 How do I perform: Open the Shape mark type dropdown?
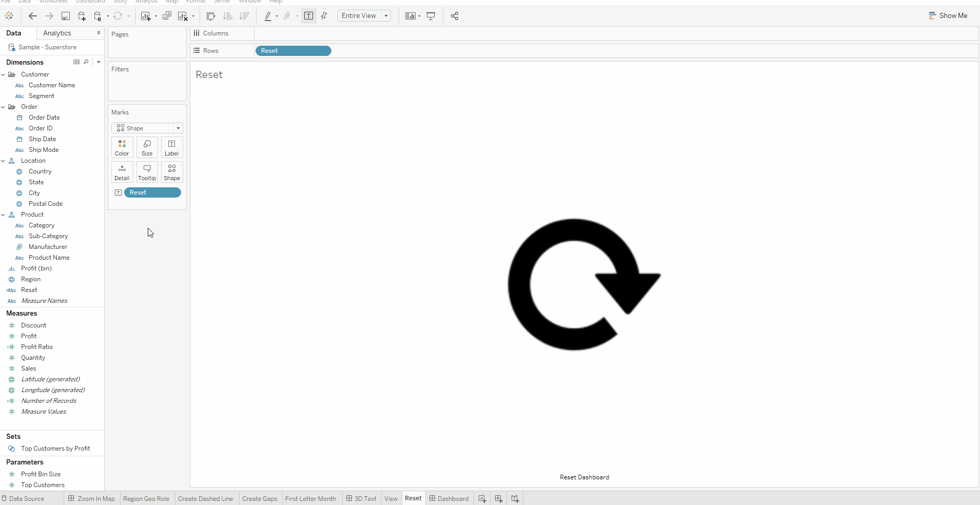[x=178, y=128]
